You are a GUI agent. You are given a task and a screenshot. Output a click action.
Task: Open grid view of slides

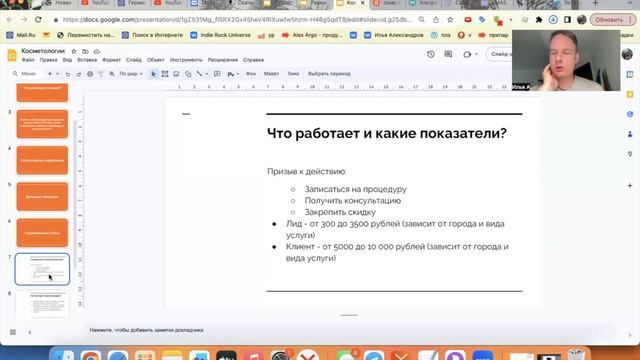click(13, 332)
